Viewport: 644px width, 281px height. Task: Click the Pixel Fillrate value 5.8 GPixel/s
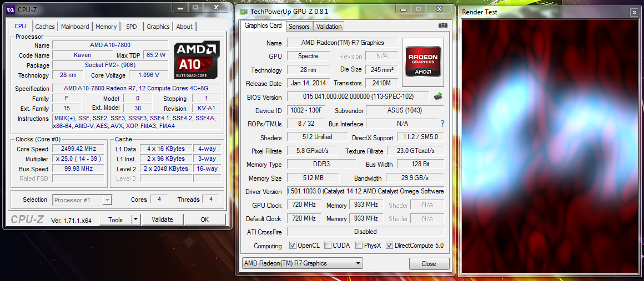[x=312, y=151]
